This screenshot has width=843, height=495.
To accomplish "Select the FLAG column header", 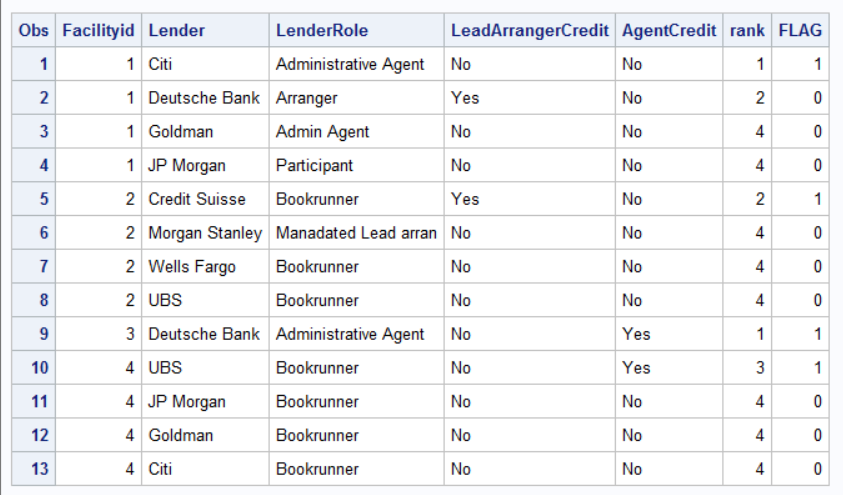I will tap(800, 31).
